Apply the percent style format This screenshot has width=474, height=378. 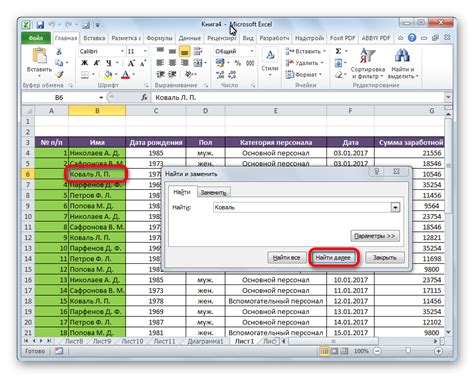pyautogui.click(x=238, y=63)
